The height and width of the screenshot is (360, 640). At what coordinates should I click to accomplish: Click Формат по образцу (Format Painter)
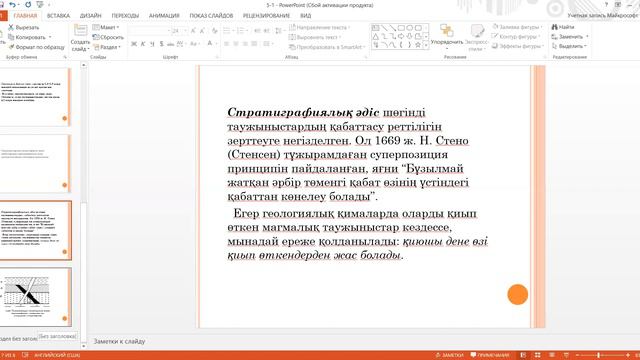[x=37, y=47]
